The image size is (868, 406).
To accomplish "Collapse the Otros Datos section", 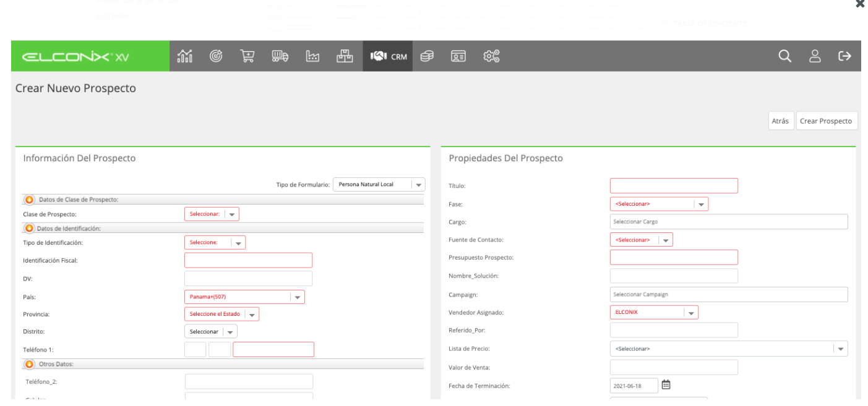I will 28,364.
